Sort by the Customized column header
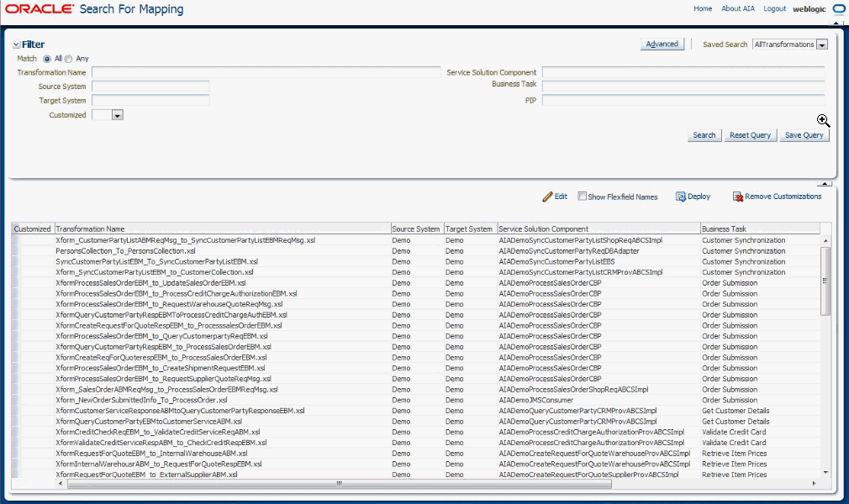Image resolution: width=849 pixels, height=504 pixels. pyautogui.click(x=33, y=229)
